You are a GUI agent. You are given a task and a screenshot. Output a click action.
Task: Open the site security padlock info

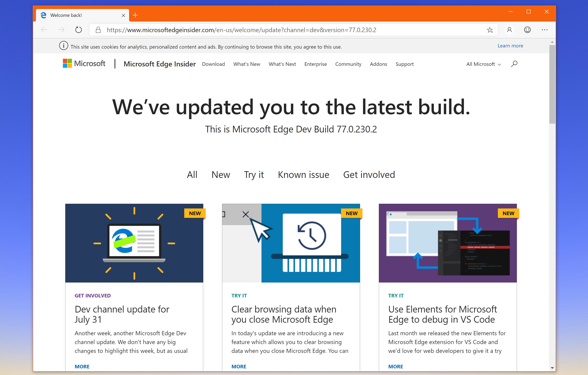click(x=98, y=30)
